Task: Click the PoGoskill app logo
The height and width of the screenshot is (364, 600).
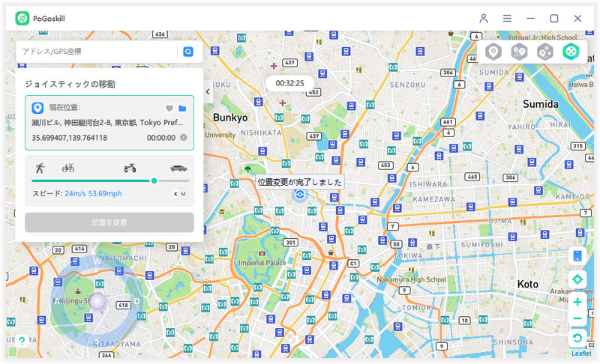Action: pyautogui.click(x=22, y=18)
